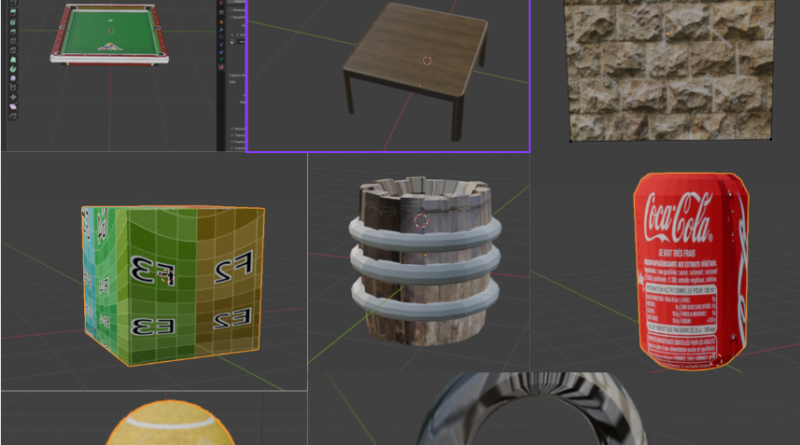
Task: Select the Poly Build tool
Action: point(13,60)
